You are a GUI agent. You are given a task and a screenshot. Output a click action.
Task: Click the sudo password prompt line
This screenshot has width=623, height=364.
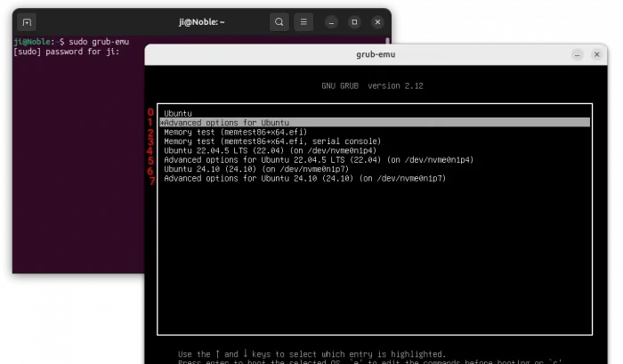point(67,52)
